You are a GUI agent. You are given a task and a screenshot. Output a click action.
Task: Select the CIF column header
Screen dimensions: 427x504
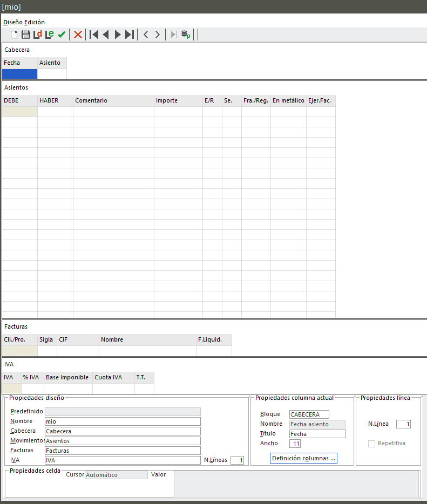(x=78, y=340)
